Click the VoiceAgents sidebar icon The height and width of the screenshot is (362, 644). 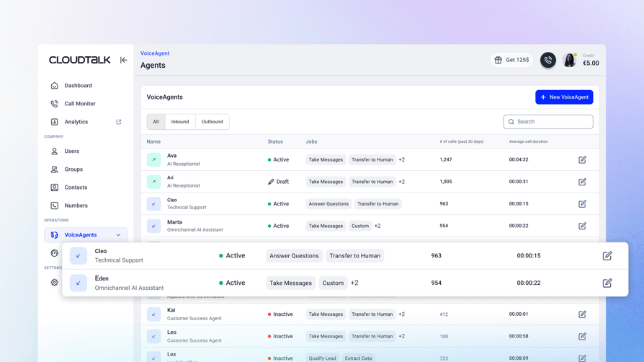click(54, 235)
